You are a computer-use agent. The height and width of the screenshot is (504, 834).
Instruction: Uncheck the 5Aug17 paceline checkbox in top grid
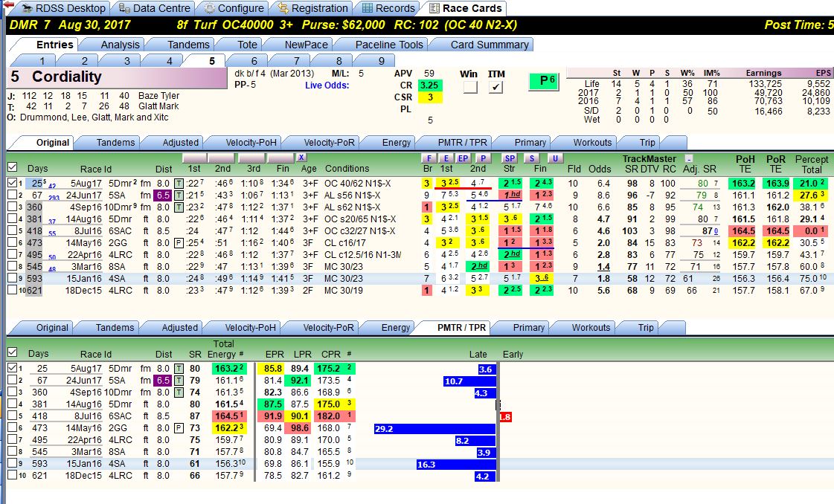(12, 182)
